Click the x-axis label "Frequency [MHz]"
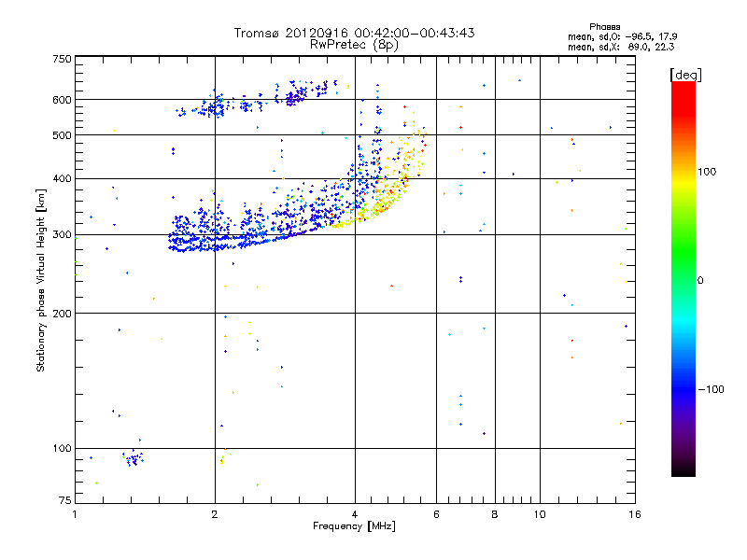Viewport: 747px width, 560px height. click(354, 526)
